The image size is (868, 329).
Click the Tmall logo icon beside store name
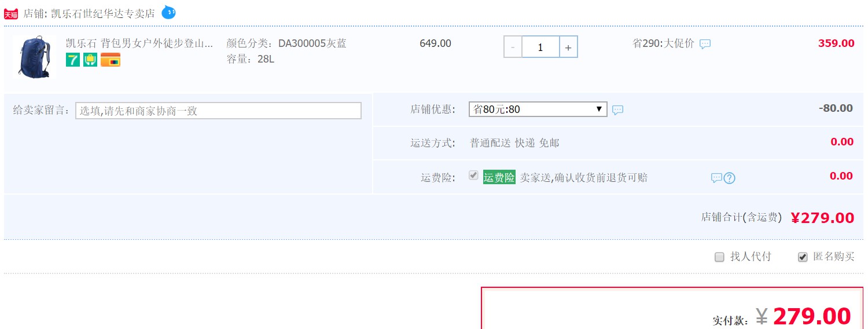11,14
